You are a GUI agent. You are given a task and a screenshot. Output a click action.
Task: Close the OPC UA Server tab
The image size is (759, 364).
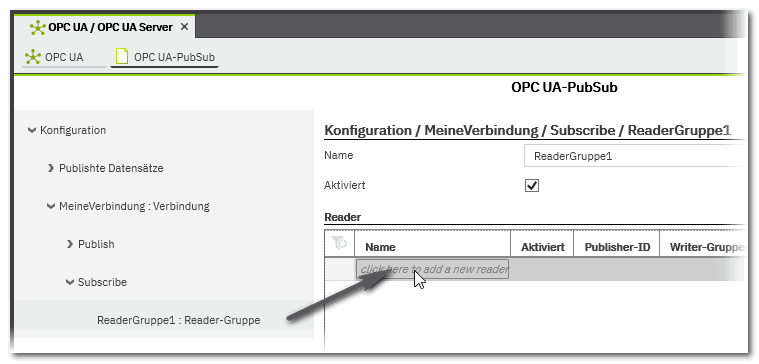tap(184, 27)
